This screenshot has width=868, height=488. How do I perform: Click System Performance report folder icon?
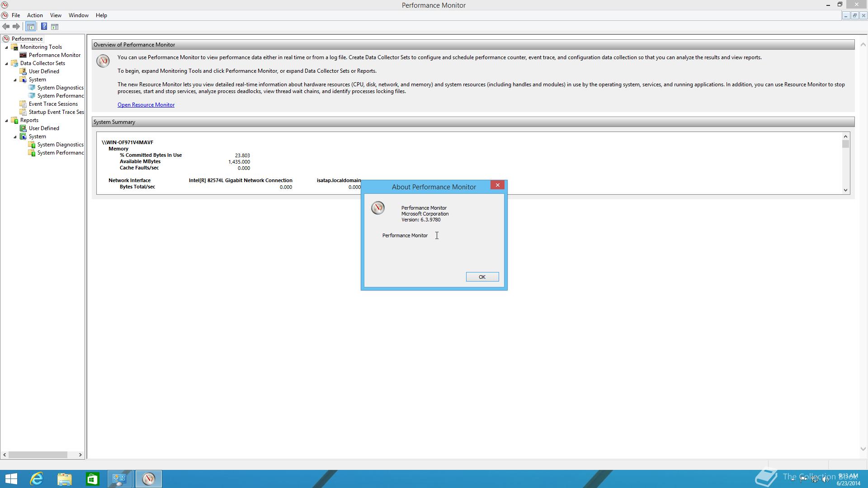tap(32, 153)
